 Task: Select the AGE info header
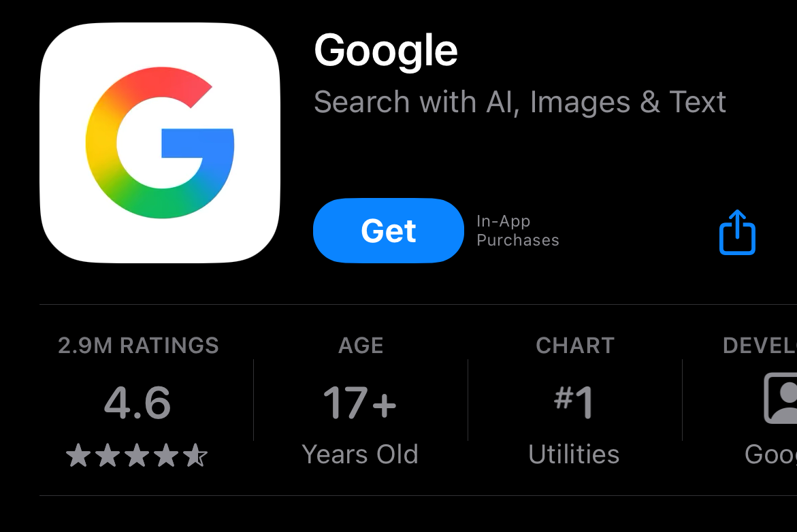click(361, 346)
